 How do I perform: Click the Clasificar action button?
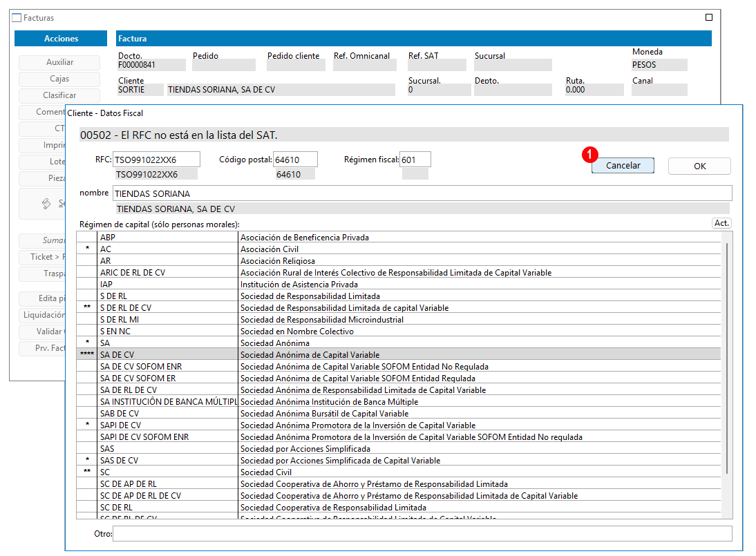(x=59, y=95)
